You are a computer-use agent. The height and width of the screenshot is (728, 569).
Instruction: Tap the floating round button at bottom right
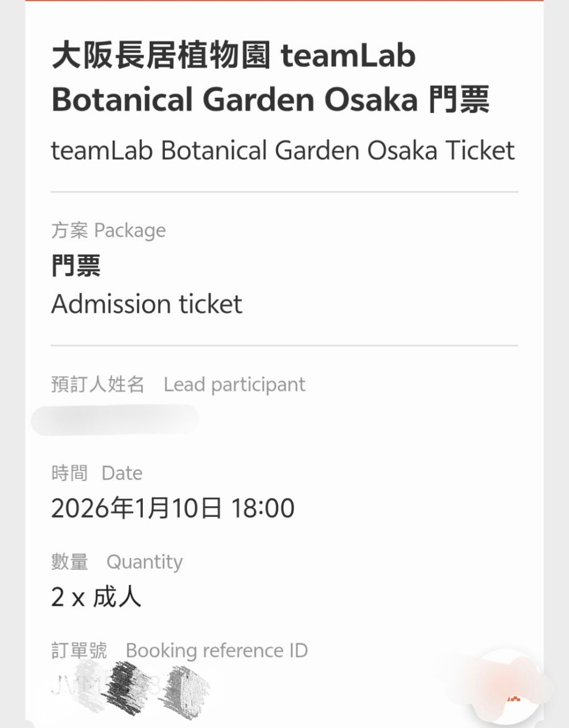508,691
